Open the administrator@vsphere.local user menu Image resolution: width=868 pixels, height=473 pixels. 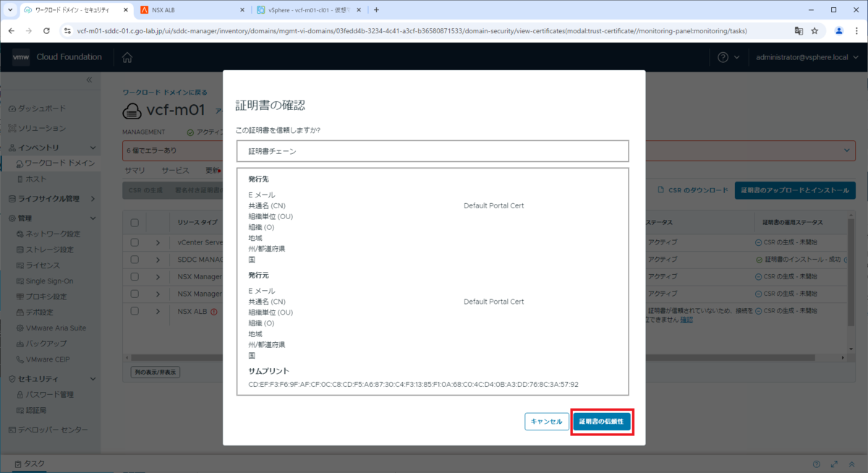pos(807,57)
